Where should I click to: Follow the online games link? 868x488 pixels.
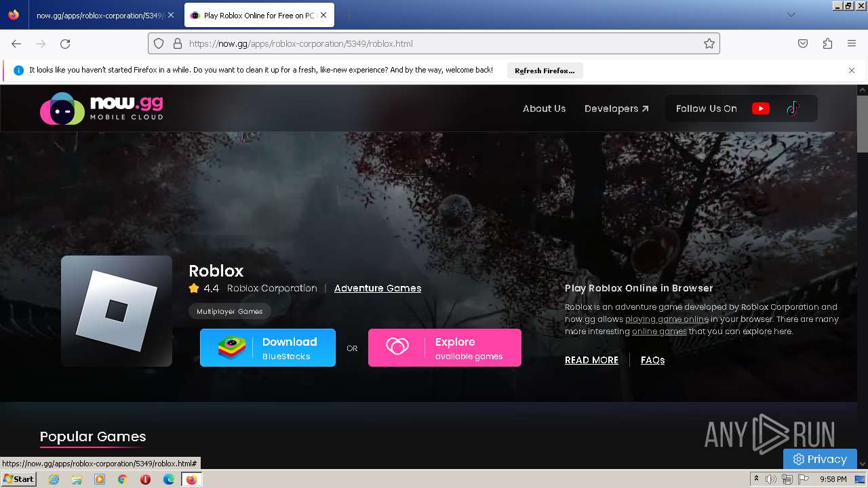pos(659,331)
